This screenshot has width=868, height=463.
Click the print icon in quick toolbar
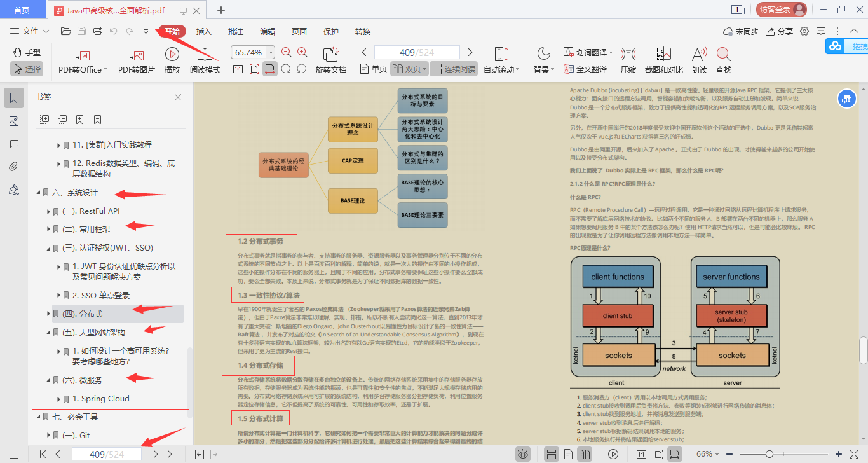tap(98, 31)
